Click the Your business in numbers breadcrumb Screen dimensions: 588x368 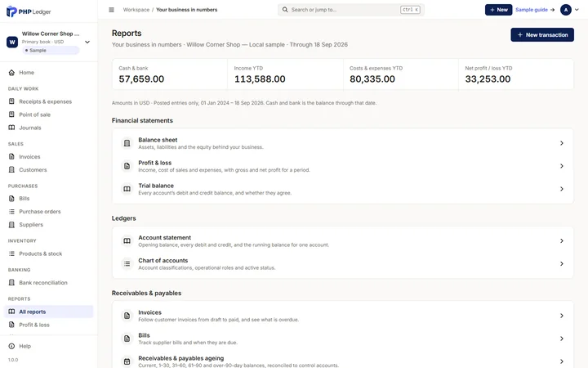(x=187, y=10)
